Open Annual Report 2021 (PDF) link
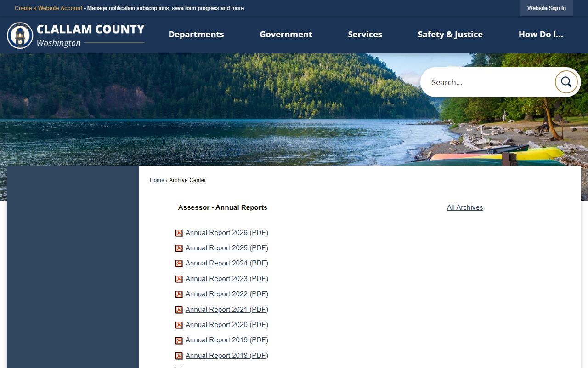The image size is (588, 368). coord(227,310)
